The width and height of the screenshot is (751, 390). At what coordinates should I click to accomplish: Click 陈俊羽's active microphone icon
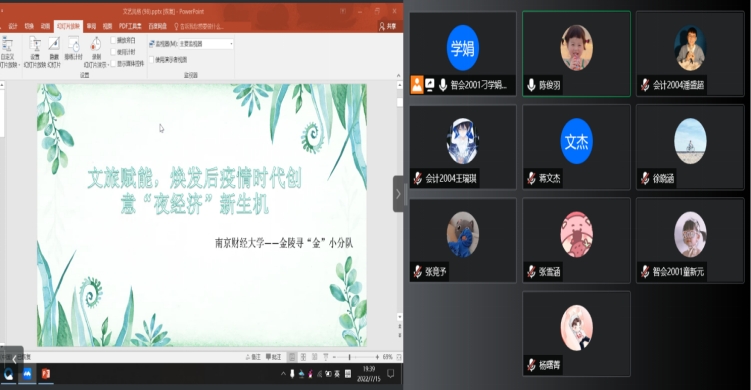(531, 85)
